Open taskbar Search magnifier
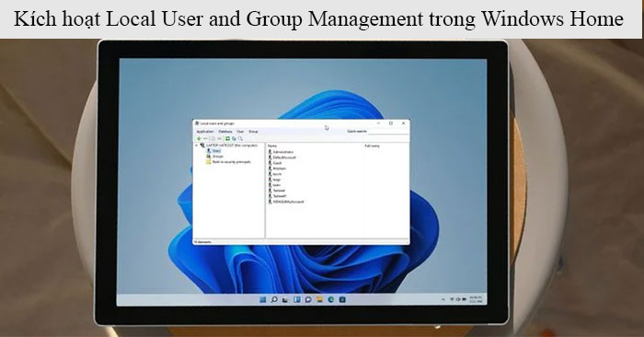This screenshot has height=337, width=644. click(x=274, y=299)
